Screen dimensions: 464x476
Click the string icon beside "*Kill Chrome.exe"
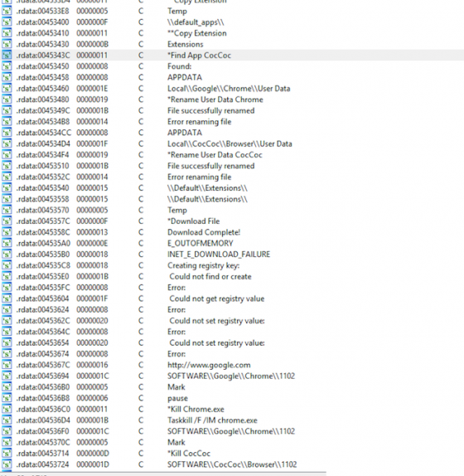pyautogui.click(x=7, y=409)
